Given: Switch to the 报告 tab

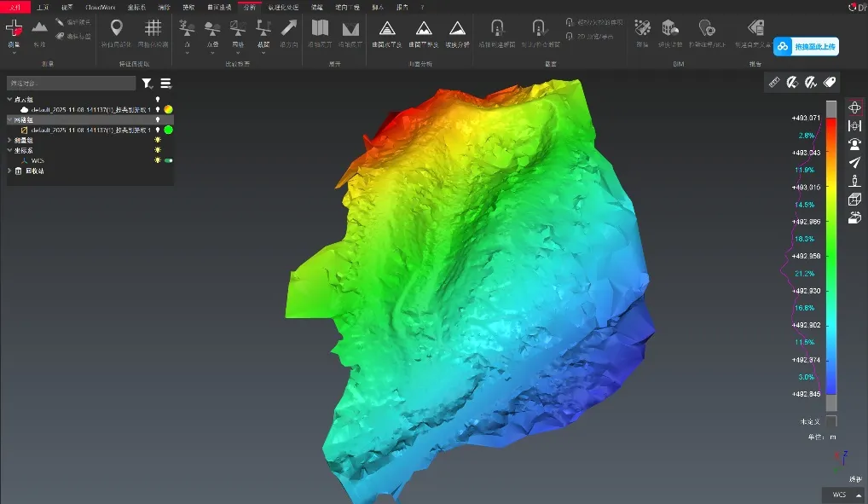Looking at the screenshot, I should [x=402, y=7].
